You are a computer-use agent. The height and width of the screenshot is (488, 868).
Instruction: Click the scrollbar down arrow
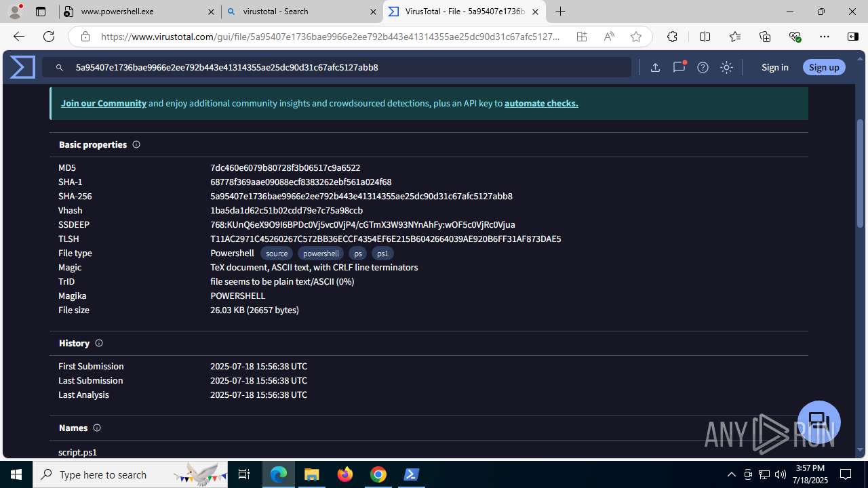(x=861, y=450)
